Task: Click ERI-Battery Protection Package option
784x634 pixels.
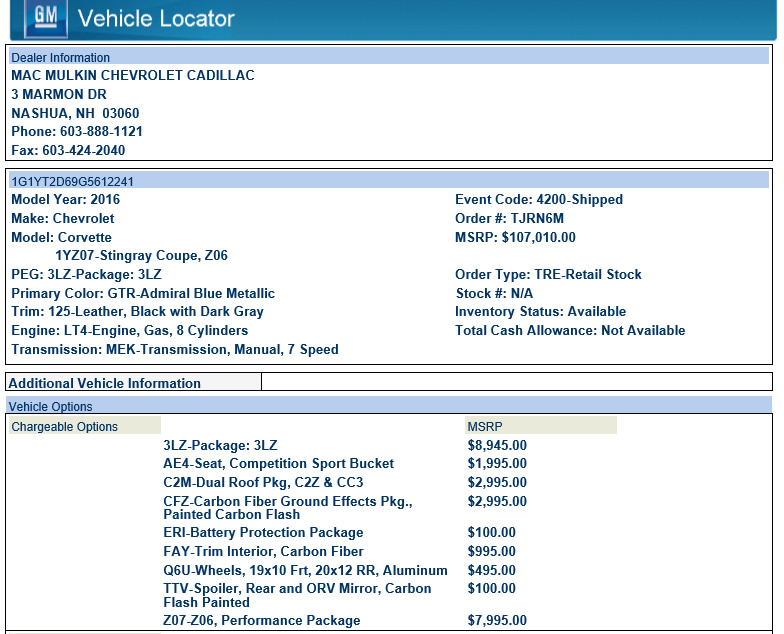Action: point(263,532)
